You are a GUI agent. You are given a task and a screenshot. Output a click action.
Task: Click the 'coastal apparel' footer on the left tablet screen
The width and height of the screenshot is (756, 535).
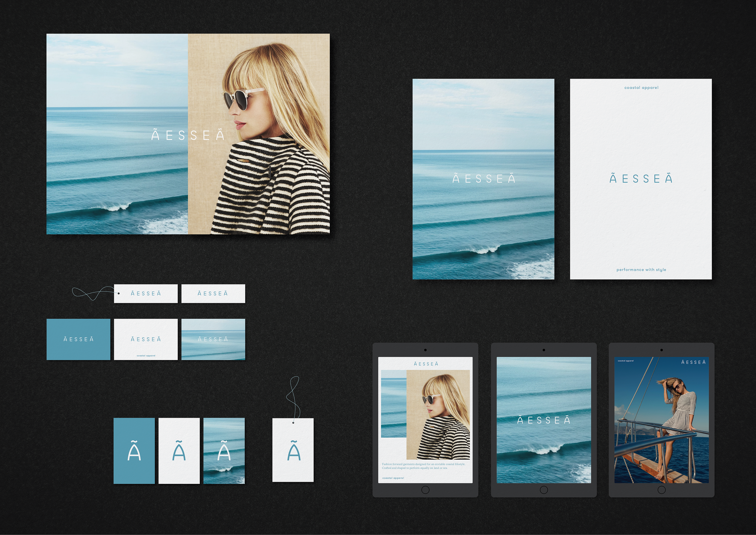click(393, 478)
